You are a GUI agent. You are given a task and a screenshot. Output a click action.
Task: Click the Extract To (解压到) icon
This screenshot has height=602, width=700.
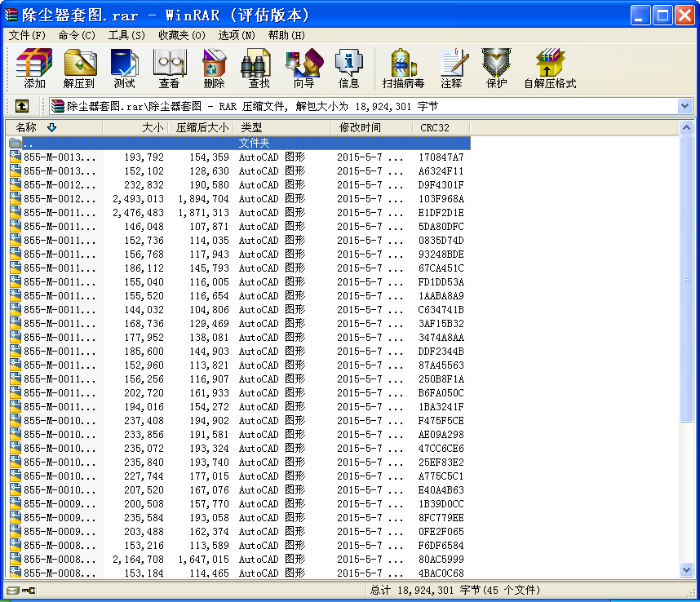pos(79,69)
